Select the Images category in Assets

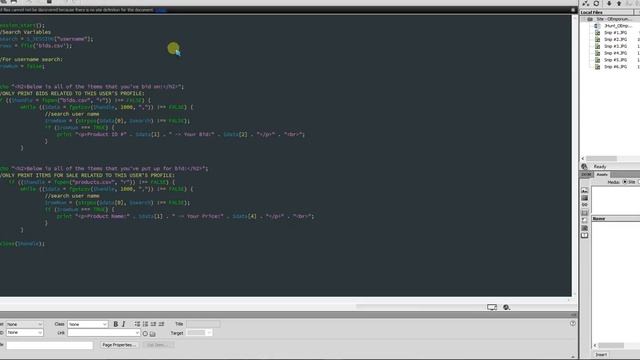(584, 191)
